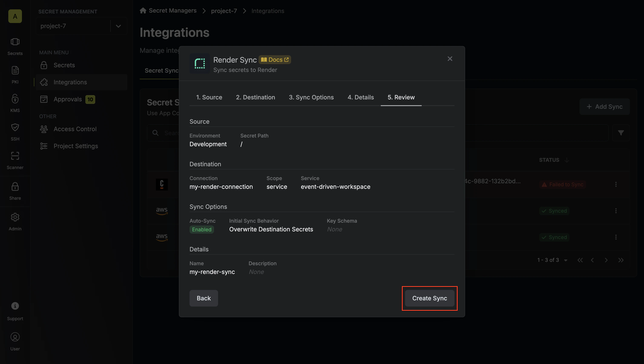Click event-driven-workspace service value
Image resolution: width=644 pixels, height=364 pixels.
pos(335,187)
